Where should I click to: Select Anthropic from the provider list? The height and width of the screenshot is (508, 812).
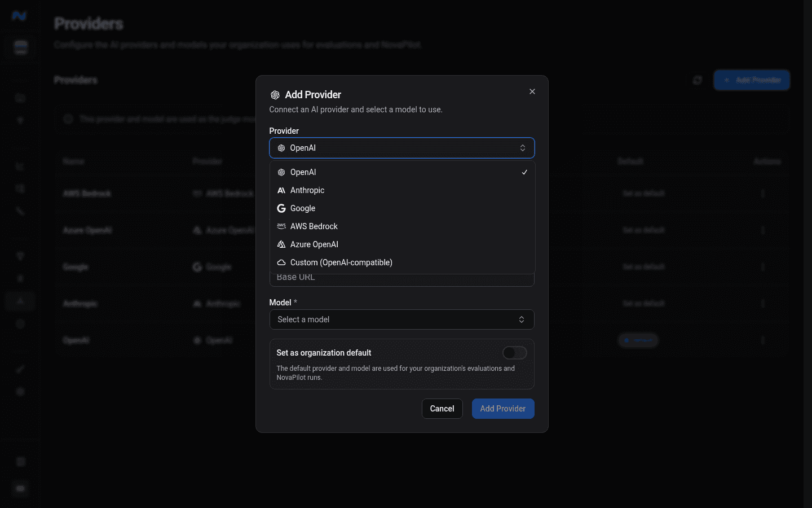coord(401,190)
